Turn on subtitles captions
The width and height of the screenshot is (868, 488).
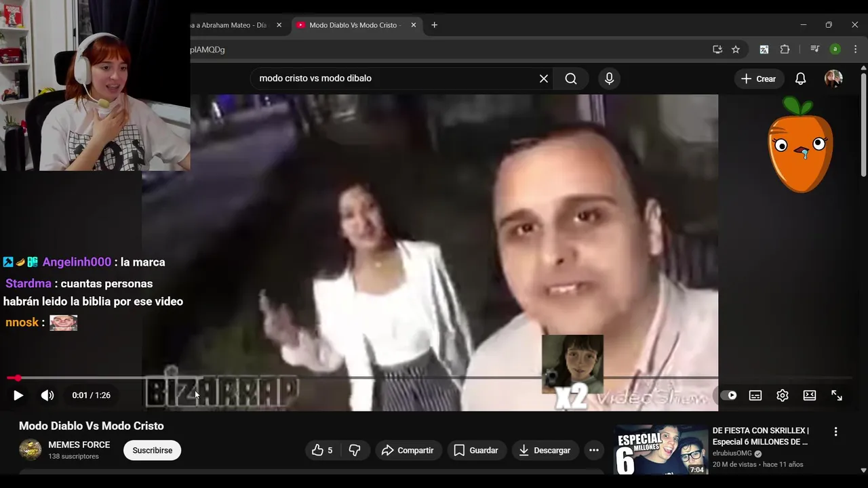(755, 395)
